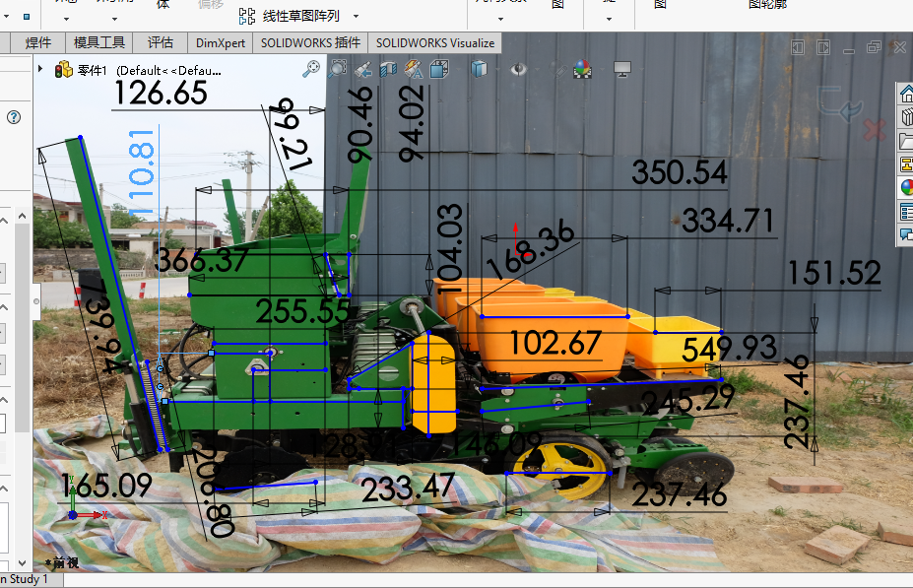Select Zoom to Area tool
913x588 pixels.
coord(337,69)
